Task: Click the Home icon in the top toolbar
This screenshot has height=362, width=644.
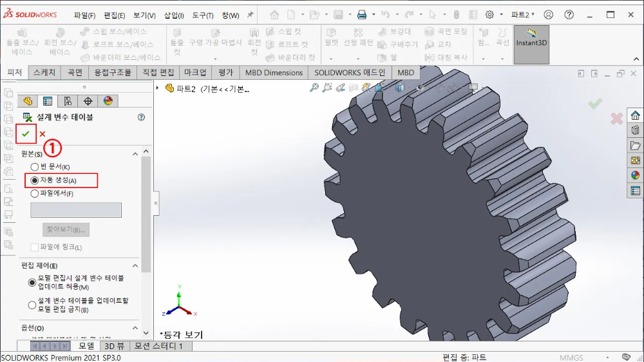Action: click(x=274, y=15)
